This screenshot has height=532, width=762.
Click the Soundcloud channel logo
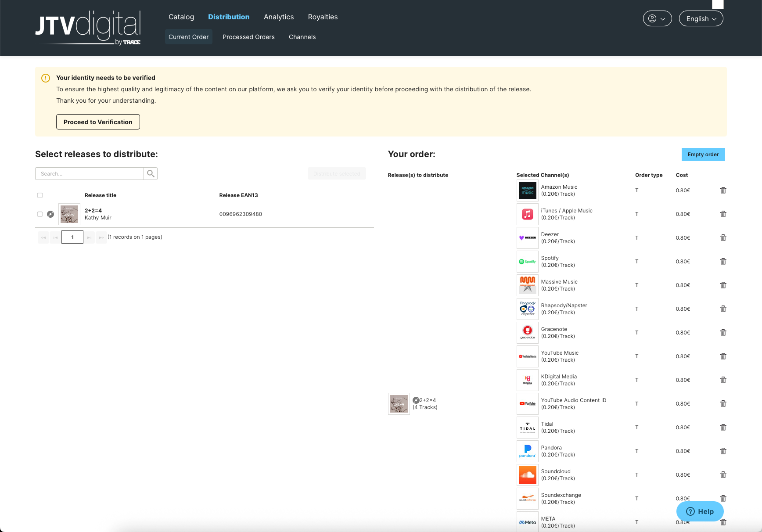[527, 475]
